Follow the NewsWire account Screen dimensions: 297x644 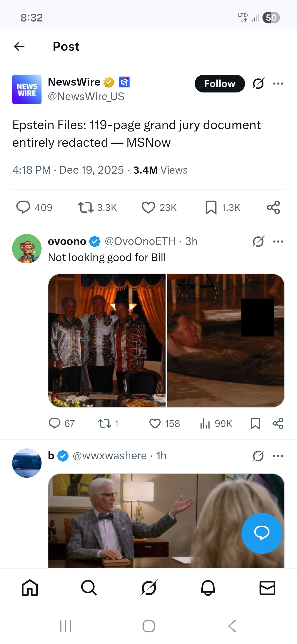(219, 83)
